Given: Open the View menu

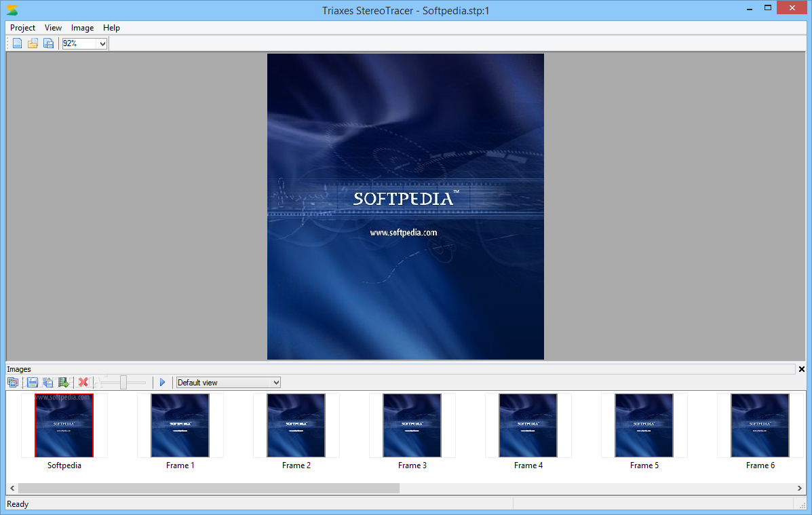Looking at the screenshot, I should tap(53, 28).
